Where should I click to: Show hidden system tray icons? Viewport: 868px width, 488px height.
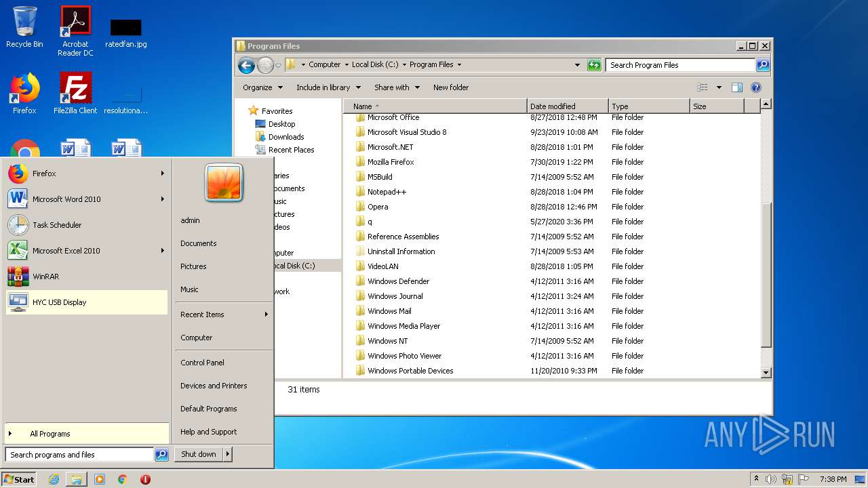(756, 479)
